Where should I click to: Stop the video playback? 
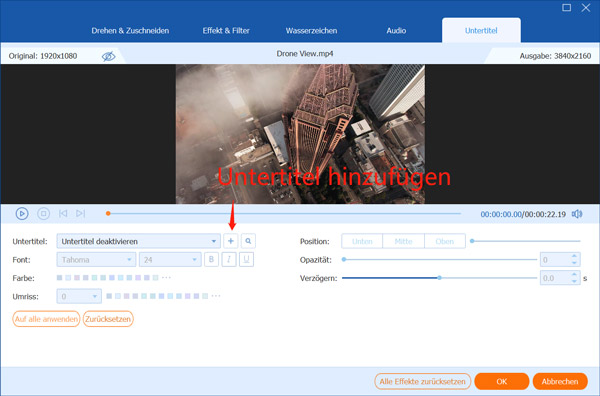click(43, 213)
